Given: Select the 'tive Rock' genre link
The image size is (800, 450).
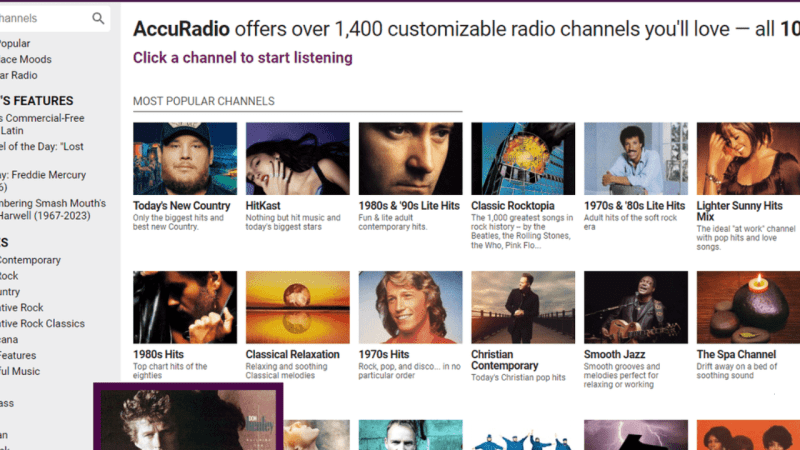Looking at the screenshot, I should click(22, 307).
